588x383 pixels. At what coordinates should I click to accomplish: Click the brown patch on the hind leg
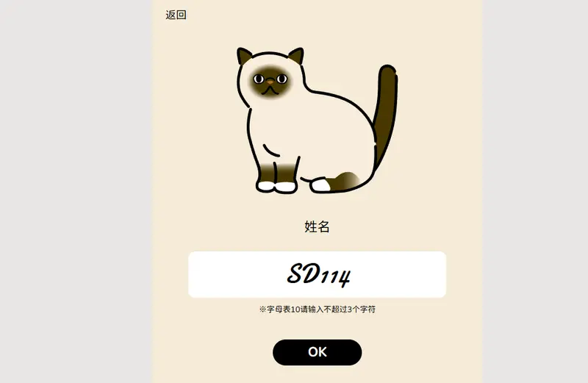pyautogui.click(x=345, y=181)
